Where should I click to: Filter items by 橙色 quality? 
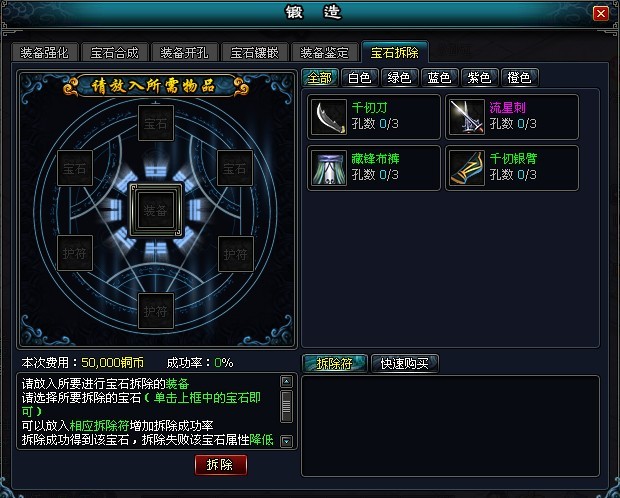point(520,78)
